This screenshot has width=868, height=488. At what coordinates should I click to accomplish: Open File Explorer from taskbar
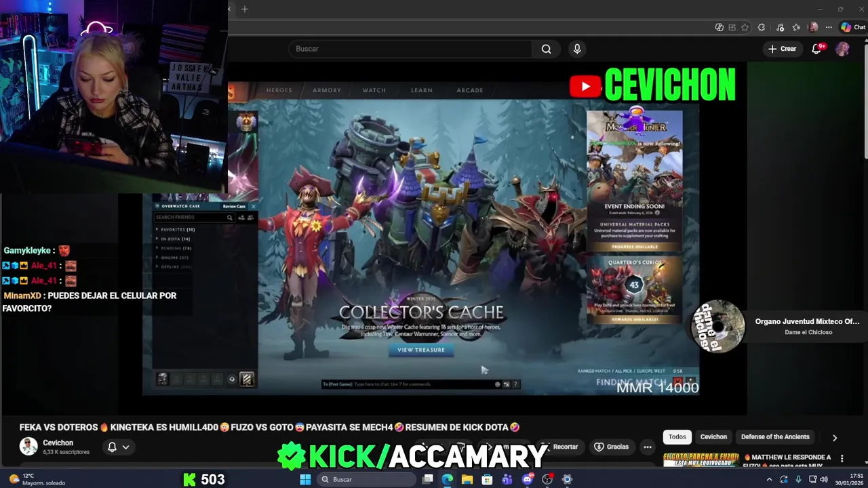[467, 479]
